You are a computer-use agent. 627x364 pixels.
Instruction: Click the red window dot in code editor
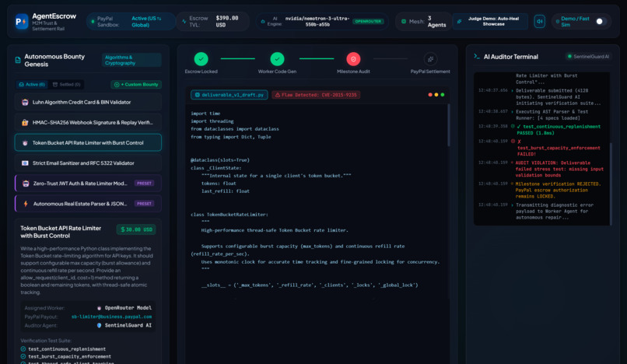(430, 95)
